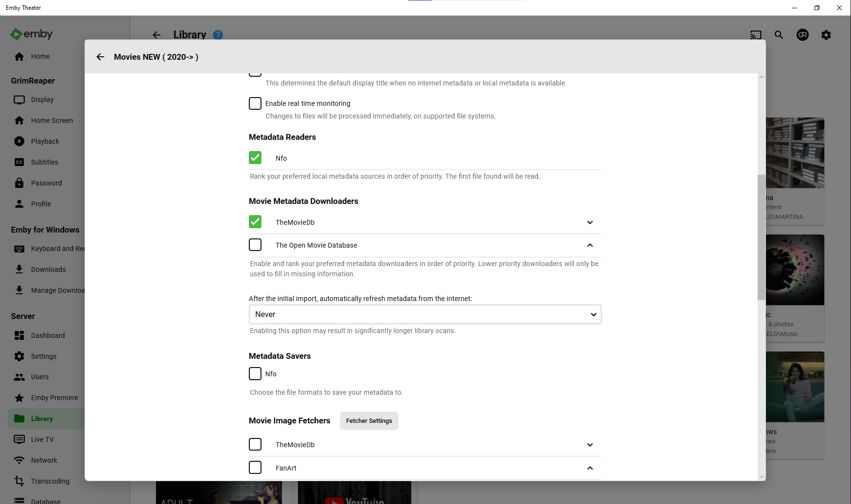Viewport: 851px width, 504px height.
Task: Open Transcoding settings
Action: coord(50,481)
